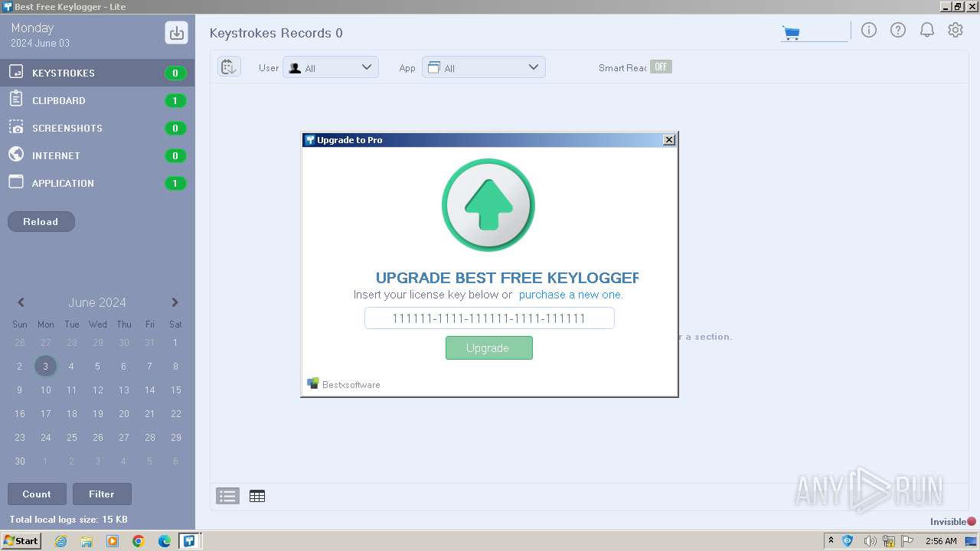Switch to list view
This screenshot has width=980, height=551.
[227, 496]
